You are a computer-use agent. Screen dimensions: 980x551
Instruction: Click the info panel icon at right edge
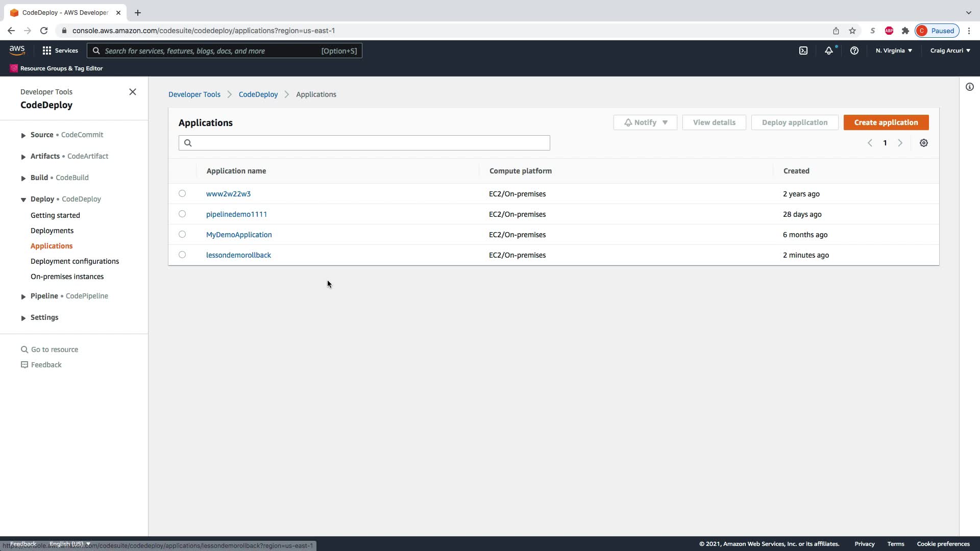click(x=970, y=87)
